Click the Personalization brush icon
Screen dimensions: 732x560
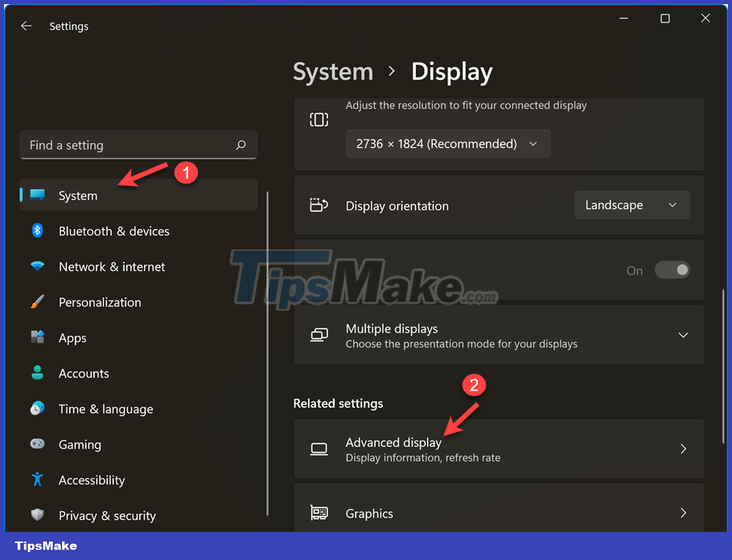[38, 302]
